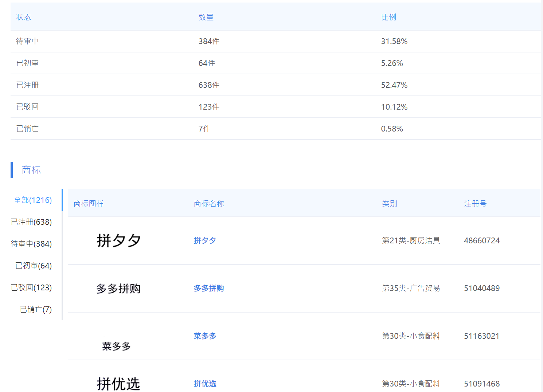The height and width of the screenshot is (392, 543).
Task: Select 第30类-小食配料 in the 拼优选 row
Action: point(411,384)
